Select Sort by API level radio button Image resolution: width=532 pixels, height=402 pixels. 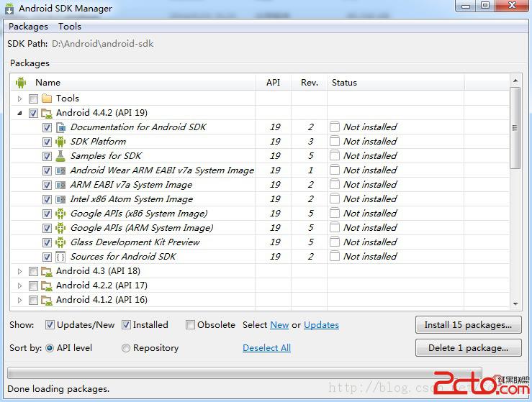click(x=50, y=348)
